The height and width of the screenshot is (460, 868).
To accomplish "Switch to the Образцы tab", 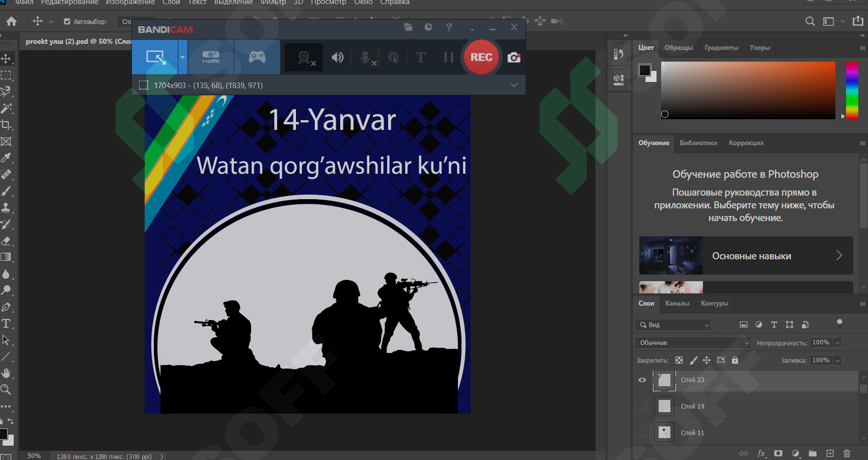I will (679, 48).
